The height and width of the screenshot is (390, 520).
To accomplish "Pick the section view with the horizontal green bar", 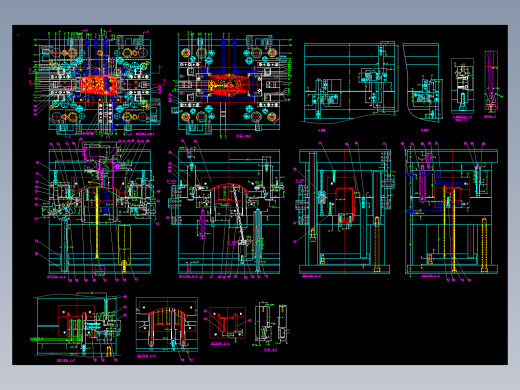I will 78,327.
